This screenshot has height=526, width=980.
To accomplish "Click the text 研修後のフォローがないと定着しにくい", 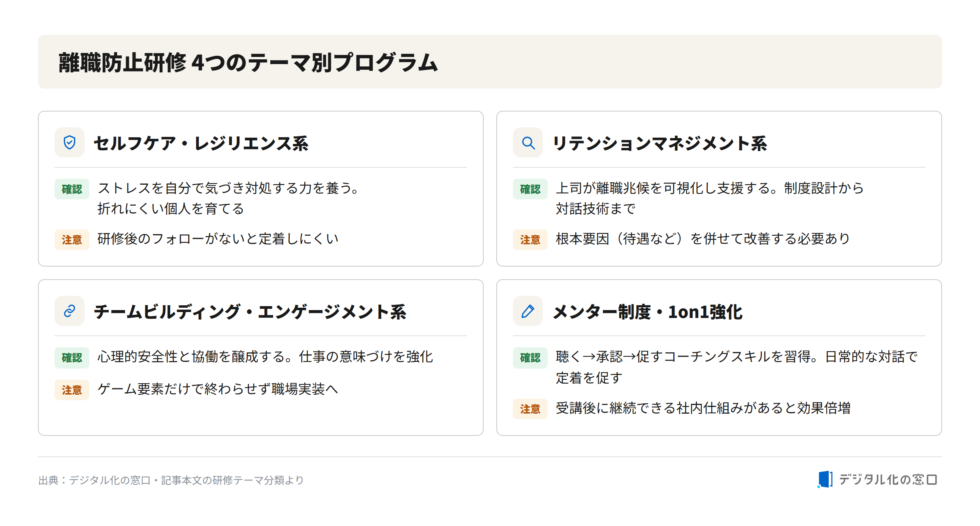I will pos(218,239).
